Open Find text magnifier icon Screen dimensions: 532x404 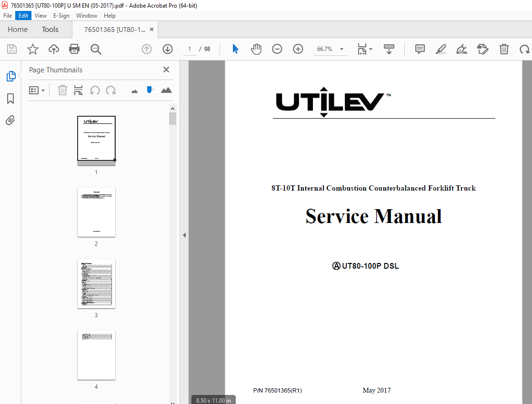pos(96,49)
